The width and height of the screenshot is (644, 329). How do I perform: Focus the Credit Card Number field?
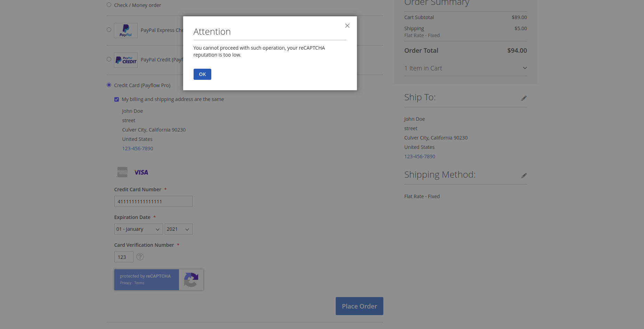click(153, 201)
